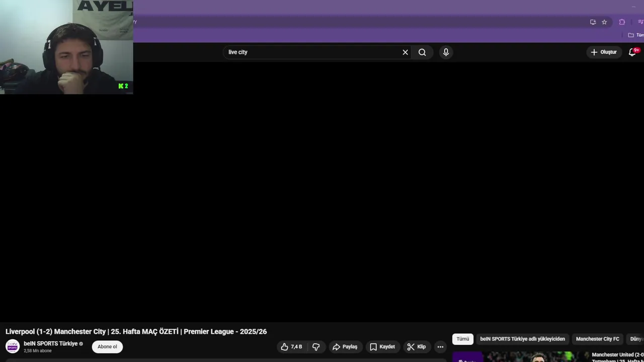This screenshot has width=644, height=362.
Task: Click the install app icon in address bar
Action: tap(593, 22)
